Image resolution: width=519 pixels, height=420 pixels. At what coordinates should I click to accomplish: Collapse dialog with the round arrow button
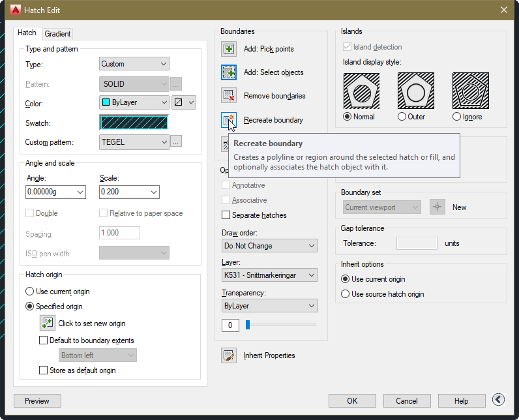click(498, 400)
